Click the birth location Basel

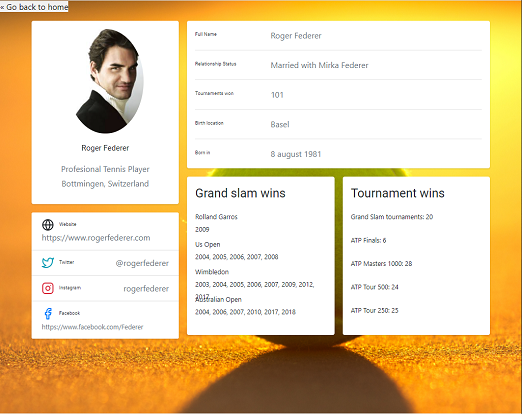[x=280, y=125]
